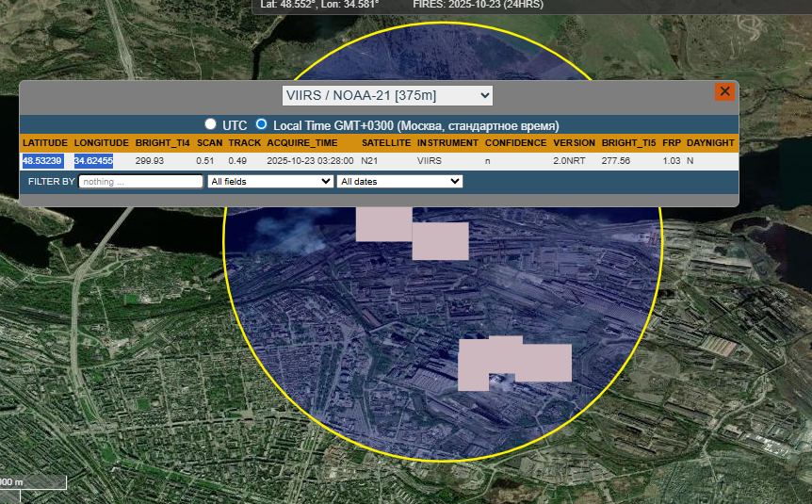Click the FRP column header

671,142
